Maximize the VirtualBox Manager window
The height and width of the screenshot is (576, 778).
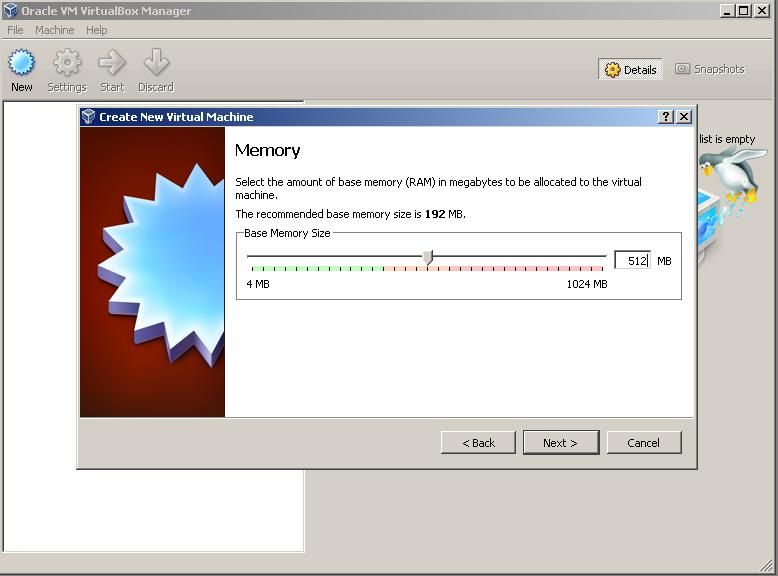coord(743,10)
